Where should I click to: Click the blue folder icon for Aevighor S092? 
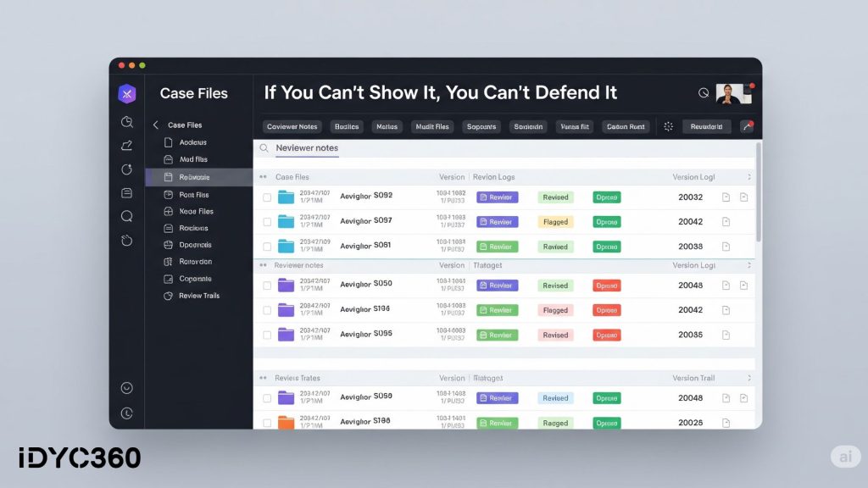tap(286, 197)
